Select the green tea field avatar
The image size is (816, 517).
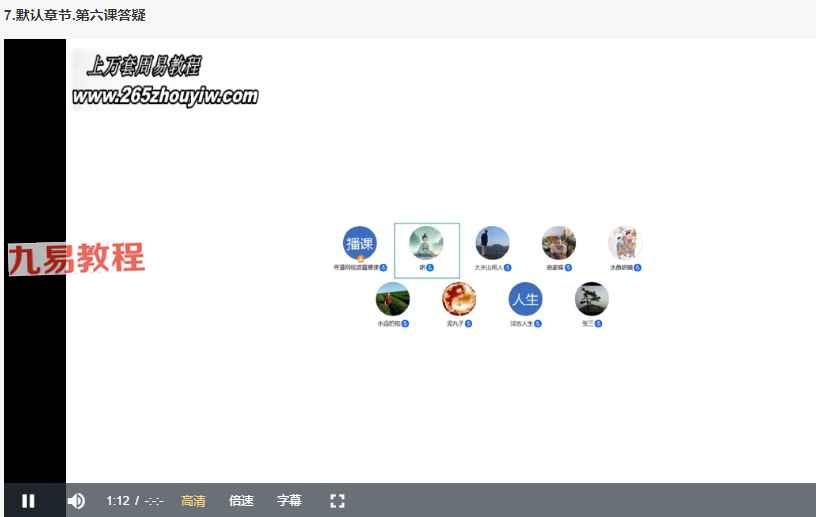coord(393,299)
